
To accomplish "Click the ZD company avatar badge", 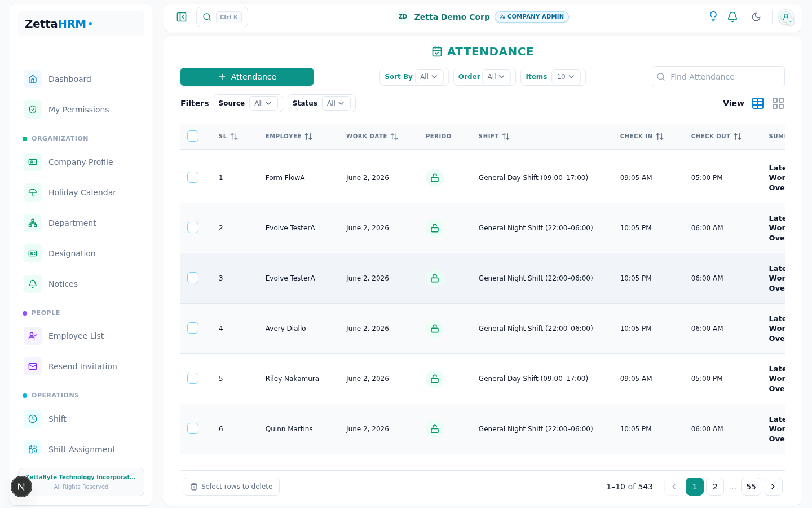I will click(x=403, y=17).
